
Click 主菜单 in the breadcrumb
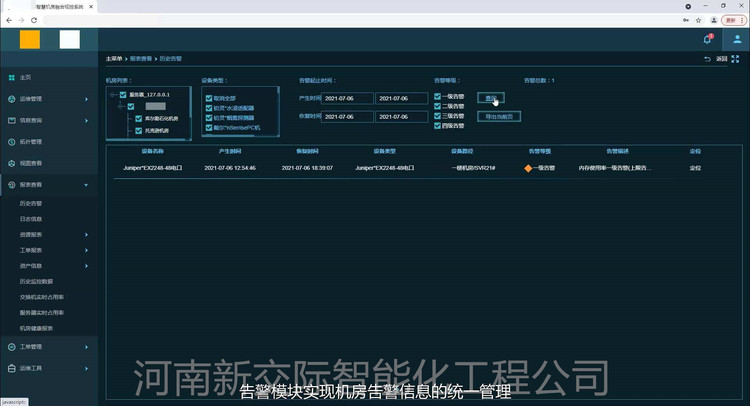114,59
